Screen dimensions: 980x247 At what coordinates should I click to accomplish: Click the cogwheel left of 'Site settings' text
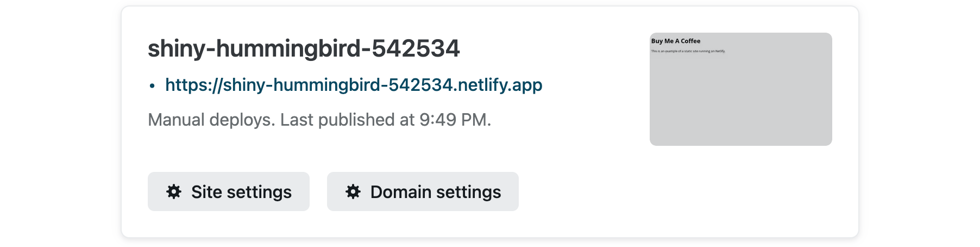[x=174, y=192]
